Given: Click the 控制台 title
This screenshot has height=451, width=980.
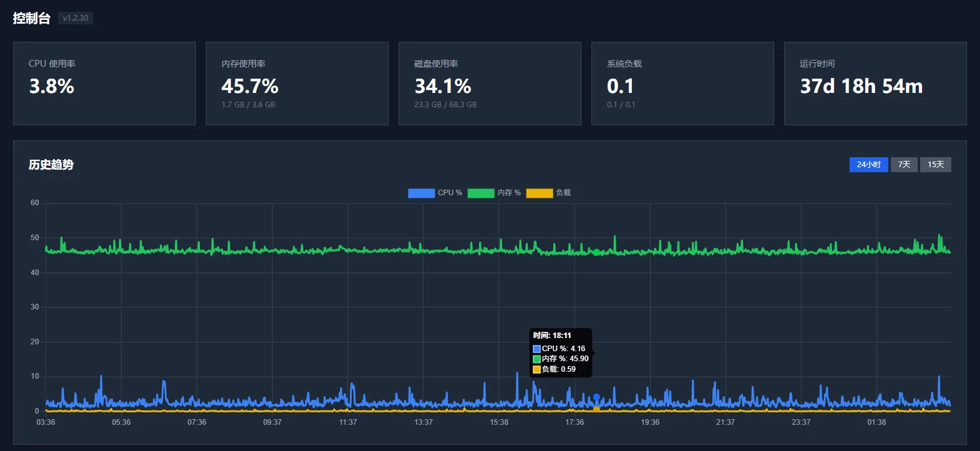Looking at the screenshot, I should (x=31, y=18).
